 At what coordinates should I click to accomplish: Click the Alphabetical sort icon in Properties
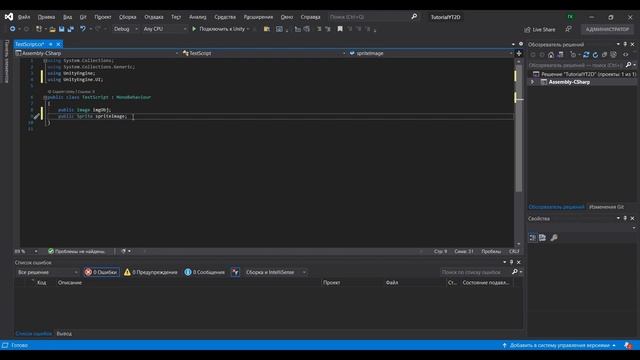pos(542,238)
